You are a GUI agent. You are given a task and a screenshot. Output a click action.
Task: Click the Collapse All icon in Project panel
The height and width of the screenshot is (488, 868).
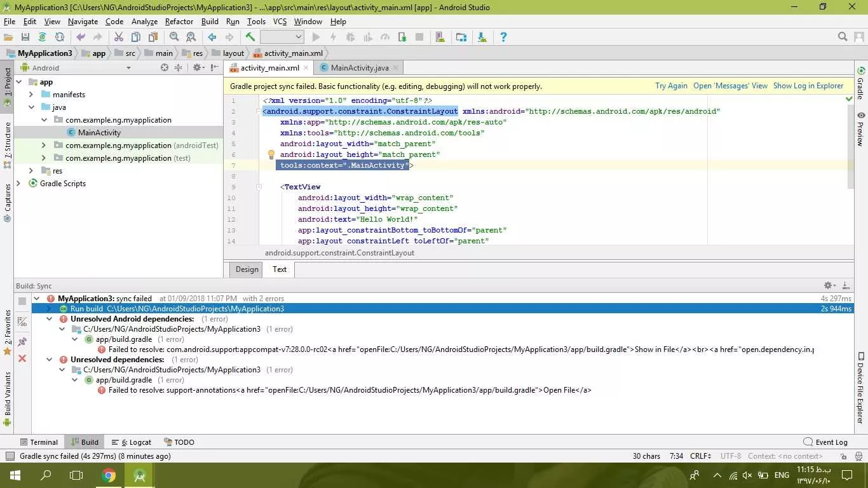pos(179,68)
